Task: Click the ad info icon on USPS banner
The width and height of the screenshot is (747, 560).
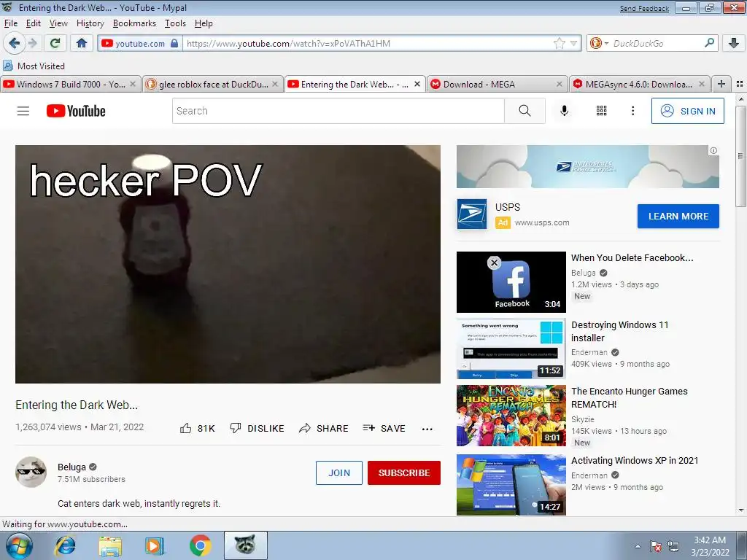Action: point(713,150)
